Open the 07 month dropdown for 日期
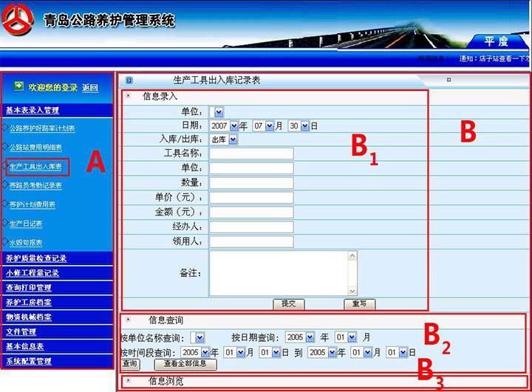 pos(263,125)
